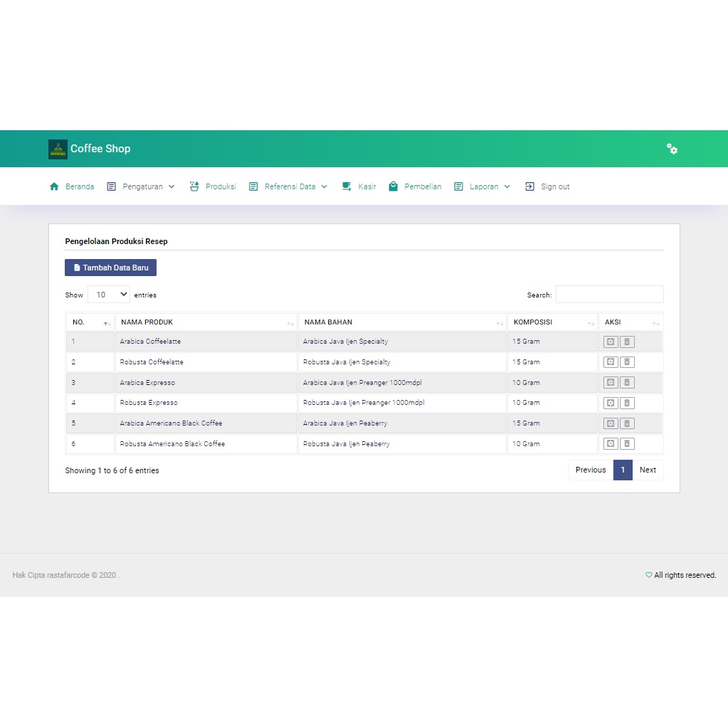
Task: Sort table by Komposisi column
Action: pos(552,322)
